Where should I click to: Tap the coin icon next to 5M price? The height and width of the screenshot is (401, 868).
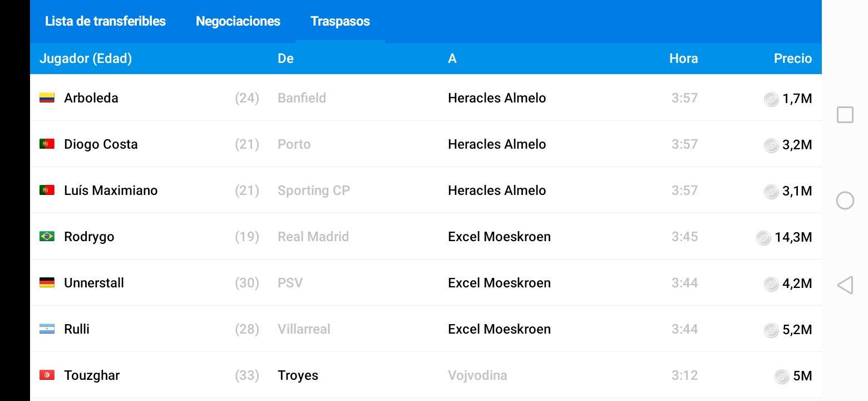pyautogui.click(x=782, y=376)
